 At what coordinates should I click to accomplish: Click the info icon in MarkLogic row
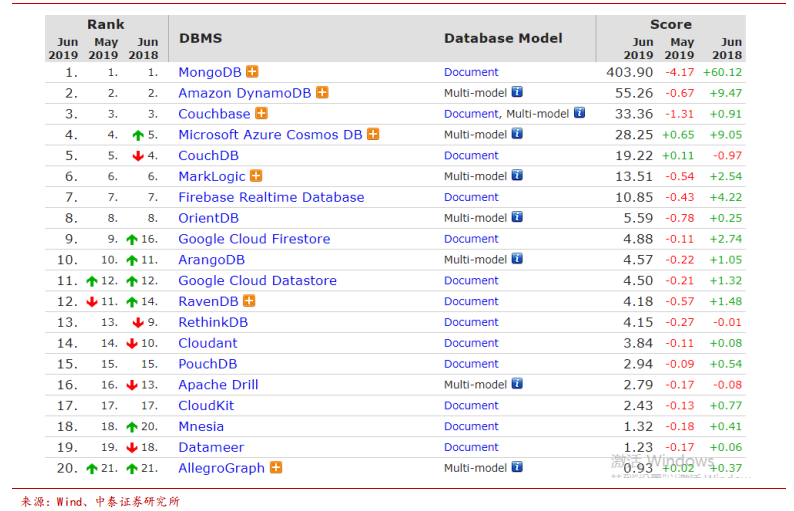tap(517, 175)
